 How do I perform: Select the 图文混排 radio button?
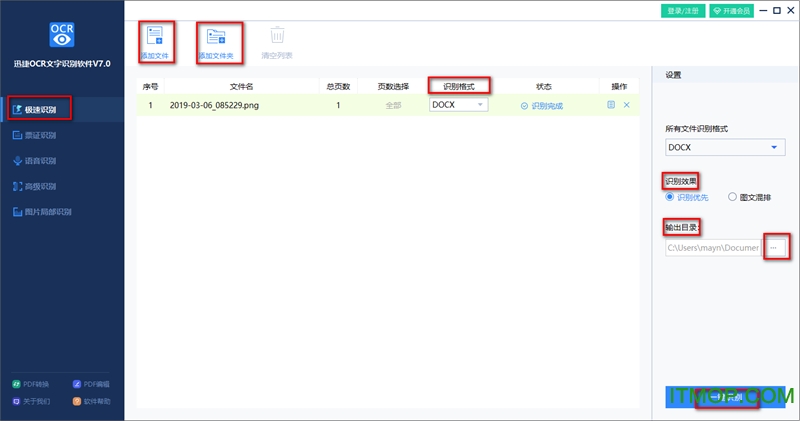point(732,197)
